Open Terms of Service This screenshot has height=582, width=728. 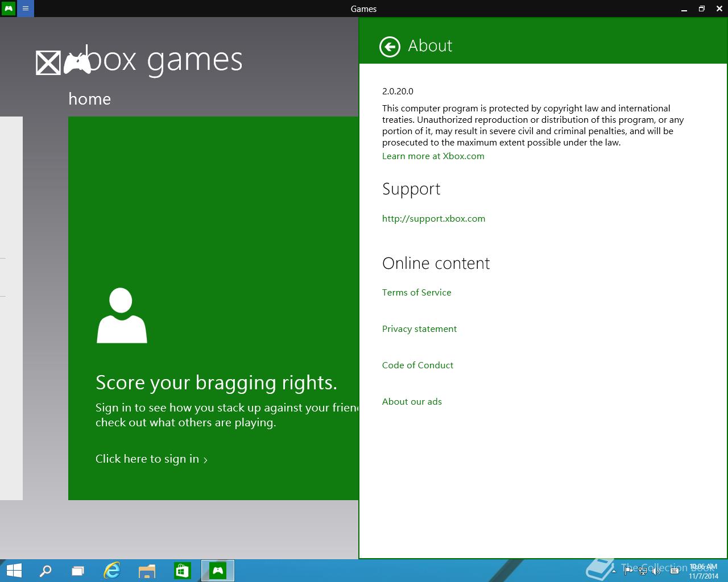point(416,293)
